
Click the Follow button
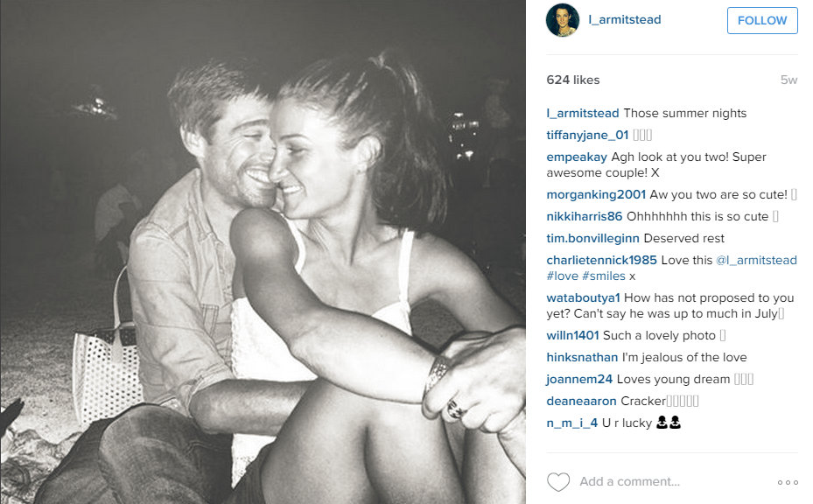(x=762, y=21)
